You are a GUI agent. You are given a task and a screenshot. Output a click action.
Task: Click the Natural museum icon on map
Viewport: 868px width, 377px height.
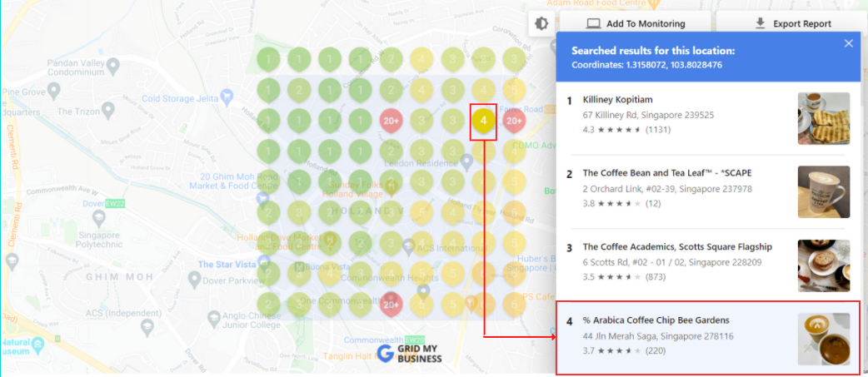[x=37, y=346]
